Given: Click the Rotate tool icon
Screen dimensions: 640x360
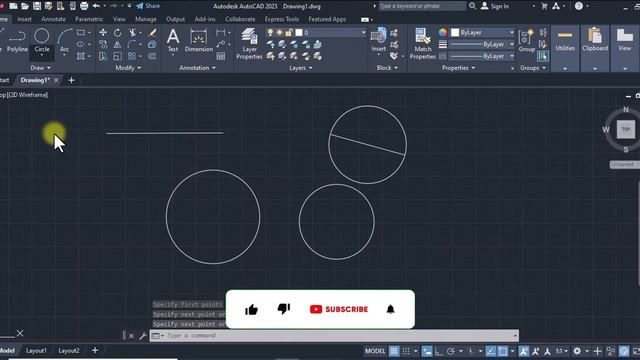Looking at the screenshot, I should (x=118, y=33).
